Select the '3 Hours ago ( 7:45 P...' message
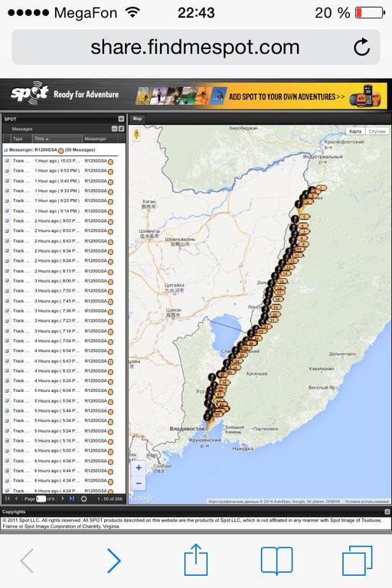This screenshot has height=588, width=392. pyautogui.click(x=60, y=301)
